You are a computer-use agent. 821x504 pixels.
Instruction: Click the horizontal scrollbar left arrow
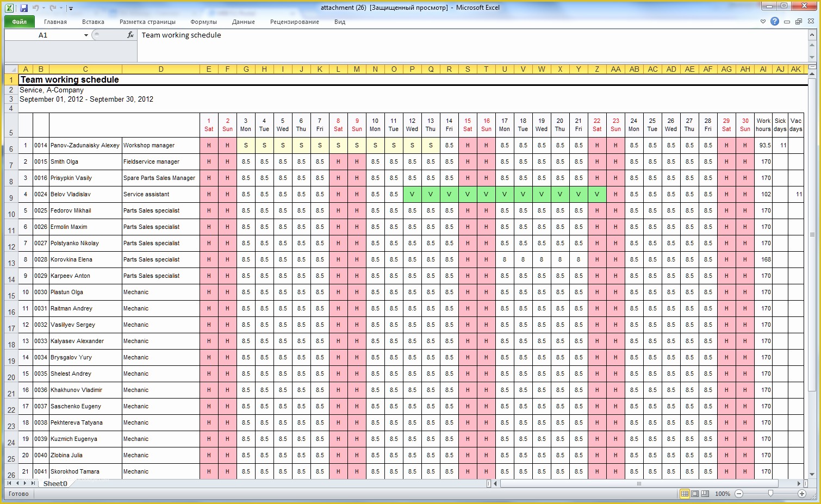(495, 483)
